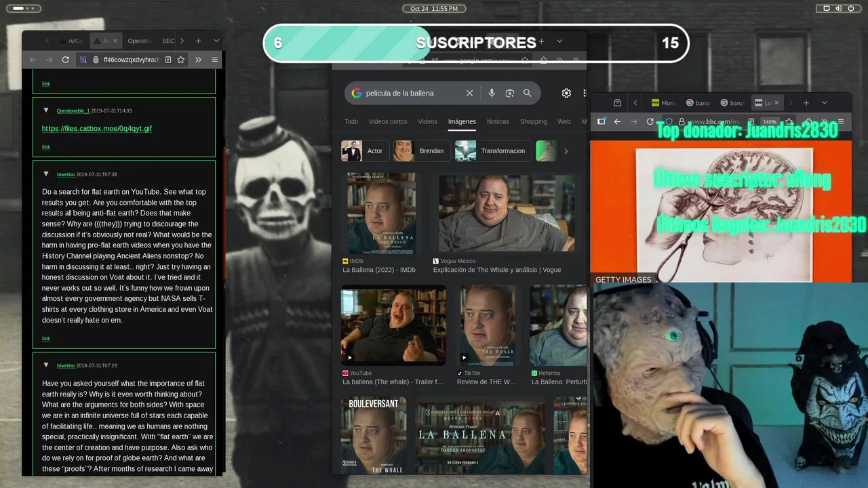Open the workspace pill in top-left bar

tap(23, 8)
